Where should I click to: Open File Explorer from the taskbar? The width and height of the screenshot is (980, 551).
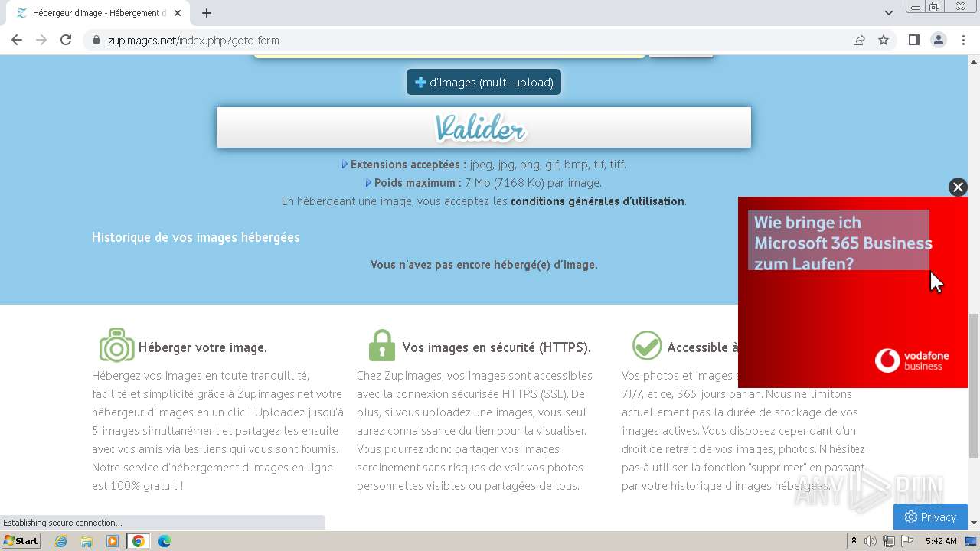click(87, 541)
